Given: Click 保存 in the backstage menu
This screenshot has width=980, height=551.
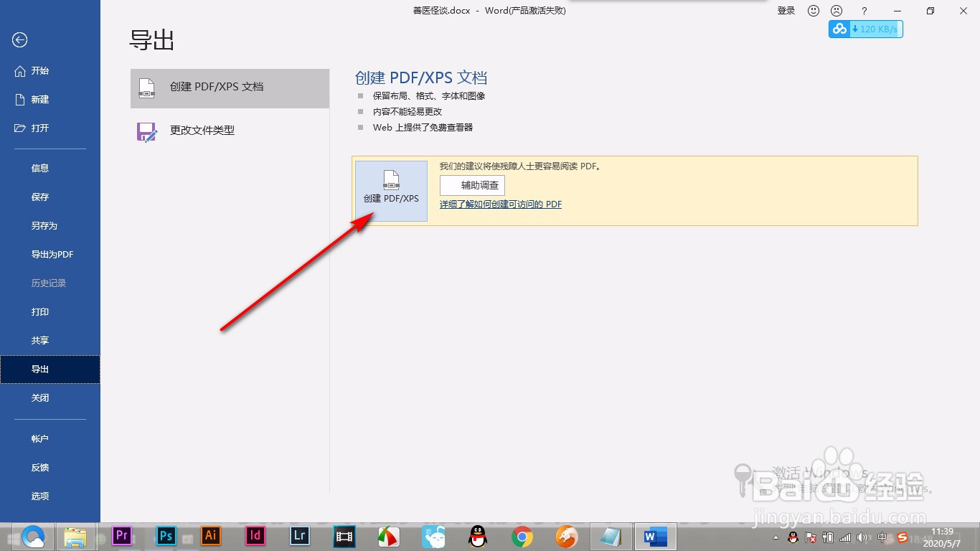Looking at the screenshot, I should [50, 197].
